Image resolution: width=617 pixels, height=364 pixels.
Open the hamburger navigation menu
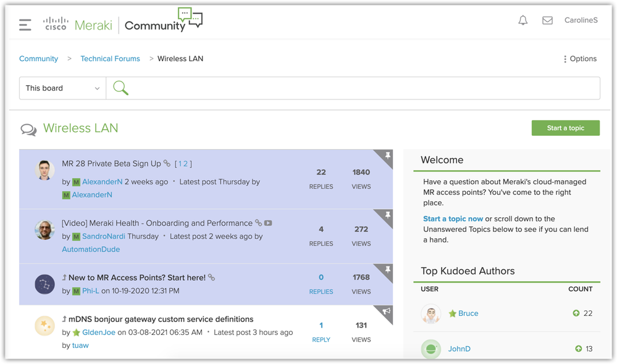tap(25, 25)
